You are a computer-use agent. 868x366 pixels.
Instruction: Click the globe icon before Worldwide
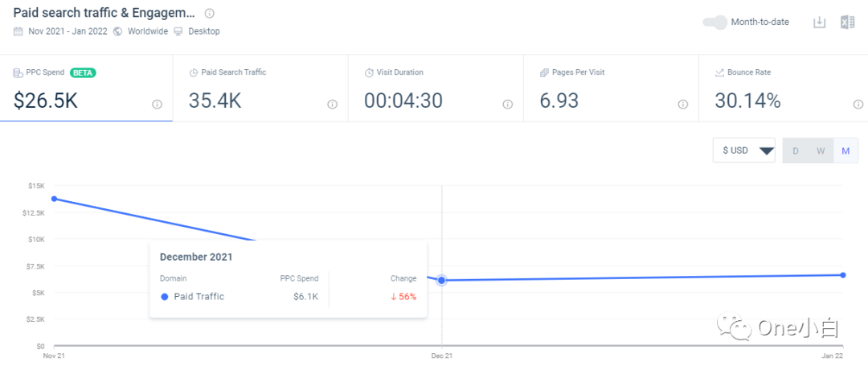pos(117,31)
